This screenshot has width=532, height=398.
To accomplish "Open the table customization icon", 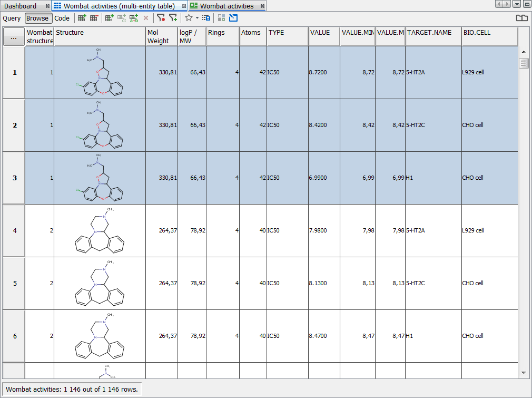I will click(x=206, y=17).
